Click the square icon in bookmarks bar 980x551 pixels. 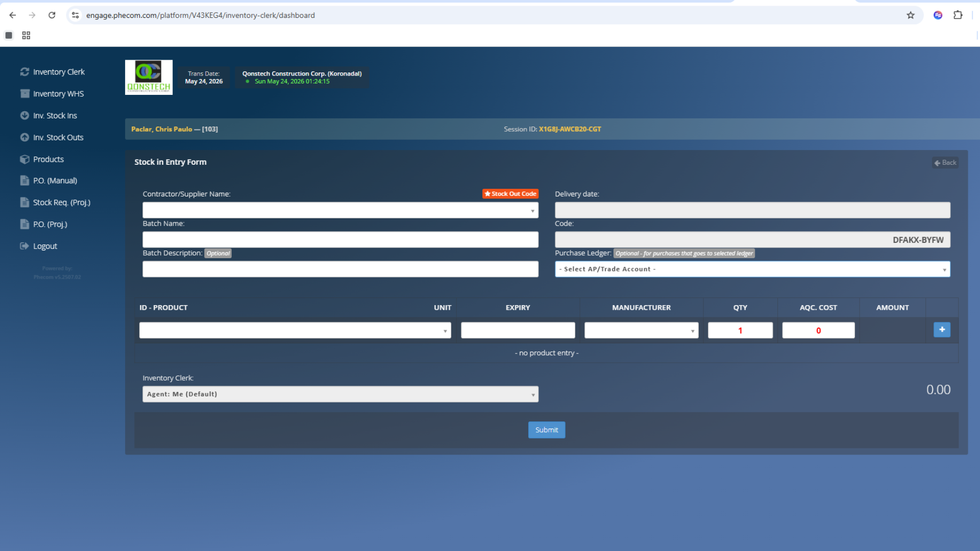pos(9,35)
